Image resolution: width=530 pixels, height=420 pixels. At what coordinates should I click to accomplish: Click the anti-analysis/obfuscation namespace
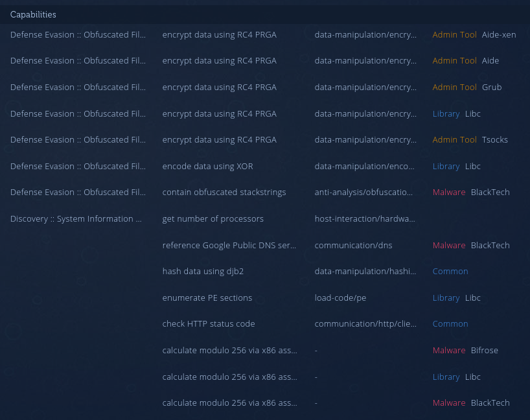(363, 192)
